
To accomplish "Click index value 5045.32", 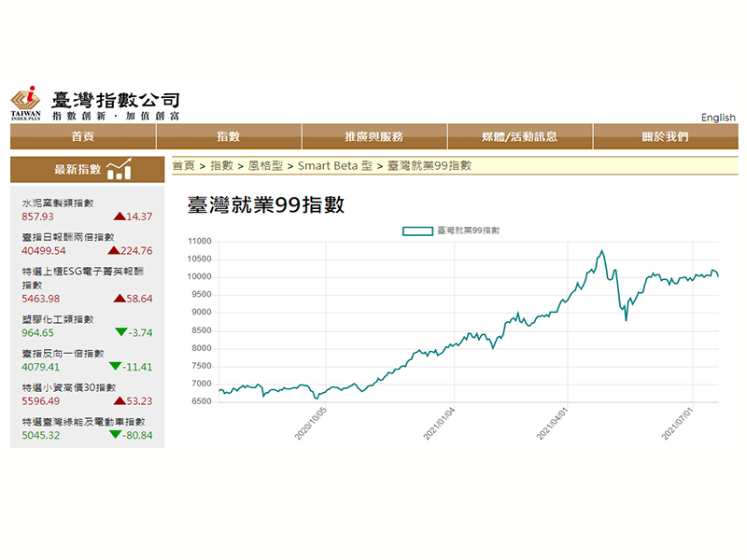I will click(x=40, y=435).
